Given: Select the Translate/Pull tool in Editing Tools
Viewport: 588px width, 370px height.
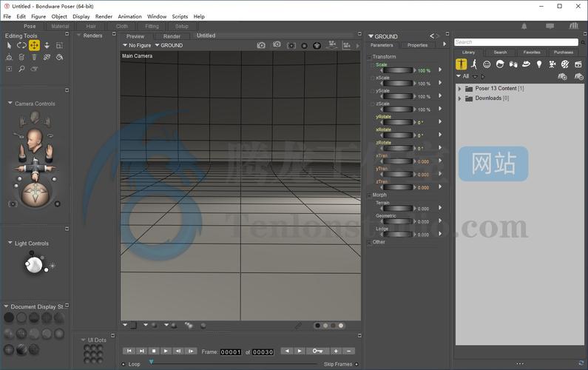Looking at the screenshot, I should coord(34,45).
